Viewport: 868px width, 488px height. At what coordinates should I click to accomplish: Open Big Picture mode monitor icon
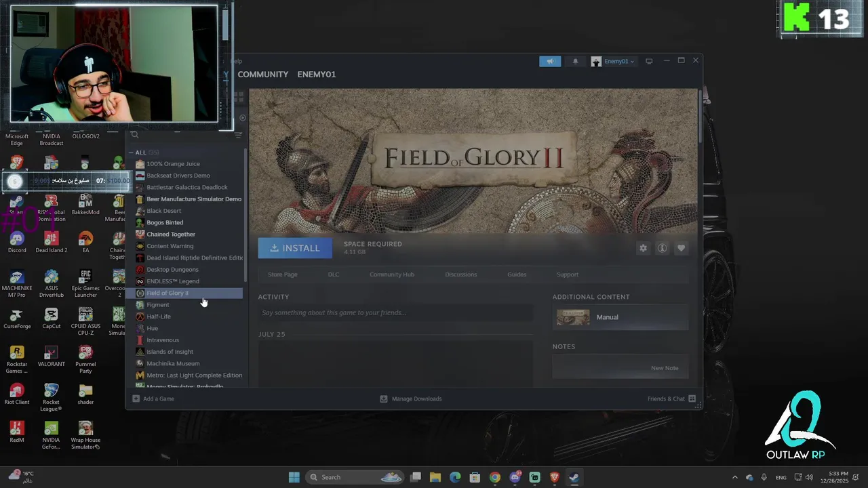point(649,61)
